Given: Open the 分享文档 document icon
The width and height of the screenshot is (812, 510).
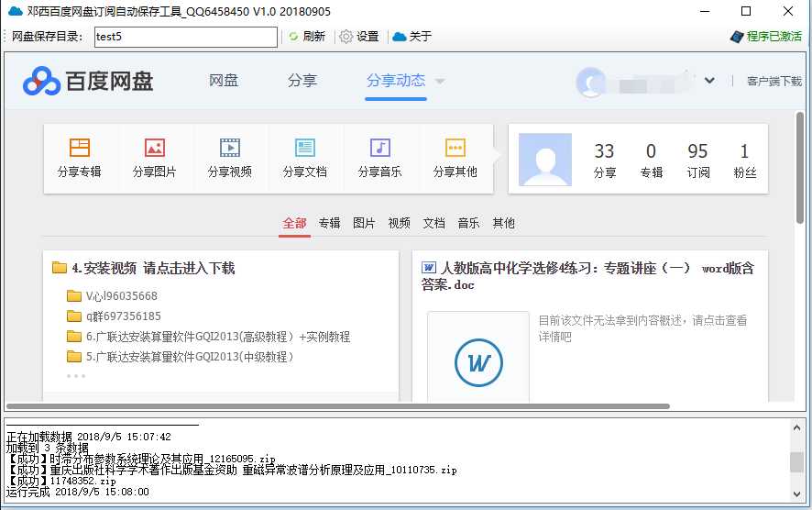Looking at the screenshot, I should (x=304, y=148).
